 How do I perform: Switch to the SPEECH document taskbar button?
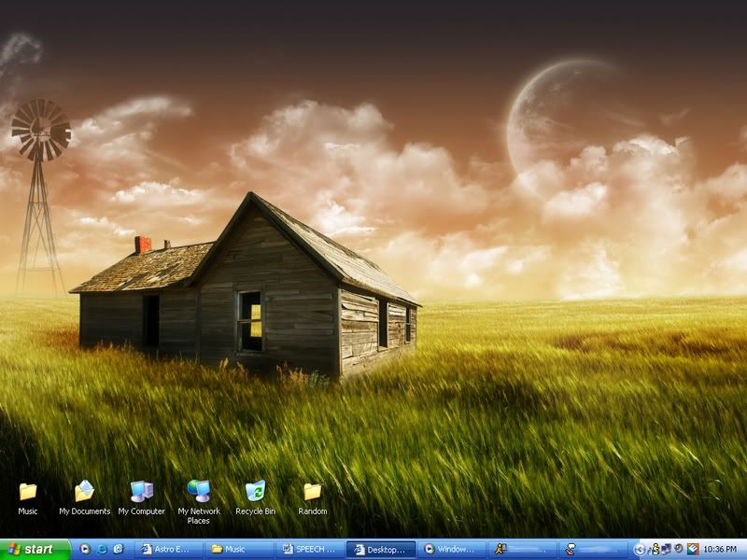310,550
